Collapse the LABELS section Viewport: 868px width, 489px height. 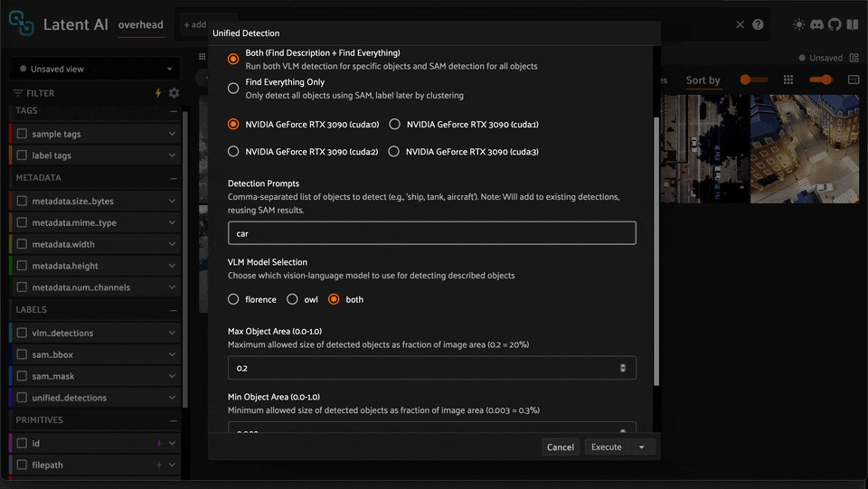(174, 310)
